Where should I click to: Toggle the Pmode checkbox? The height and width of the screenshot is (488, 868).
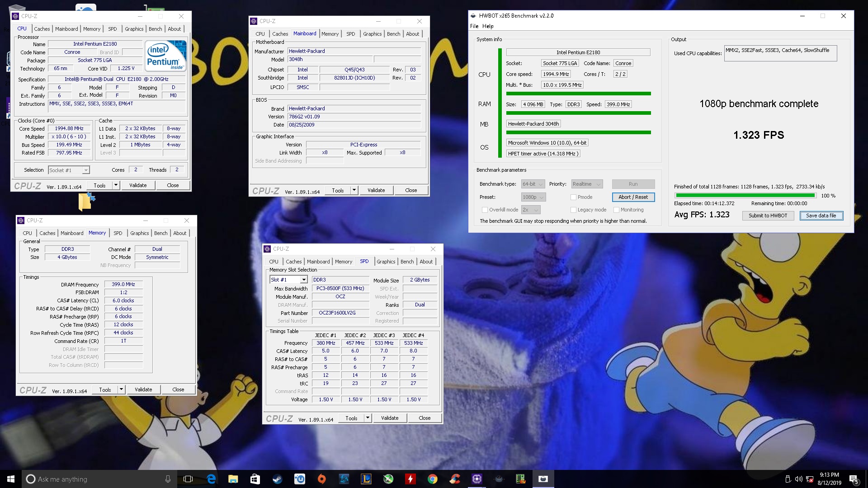click(573, 197)
